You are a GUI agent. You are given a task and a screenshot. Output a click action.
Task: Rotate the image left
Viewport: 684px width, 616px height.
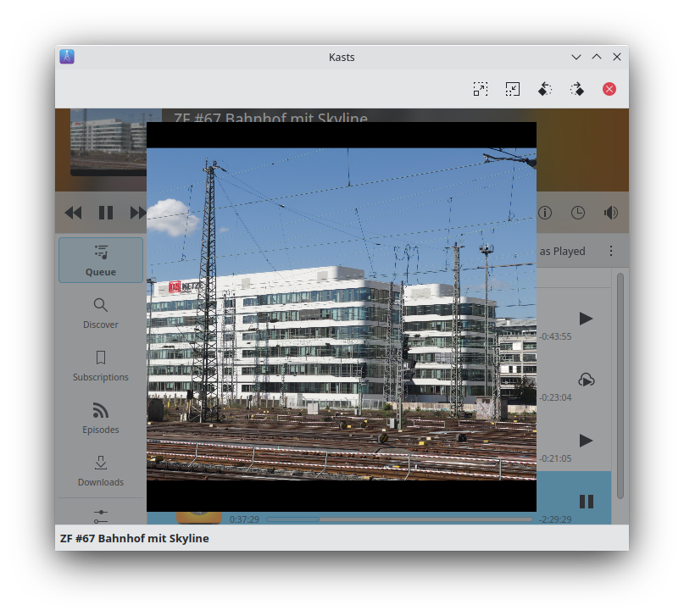click(545, 89)
